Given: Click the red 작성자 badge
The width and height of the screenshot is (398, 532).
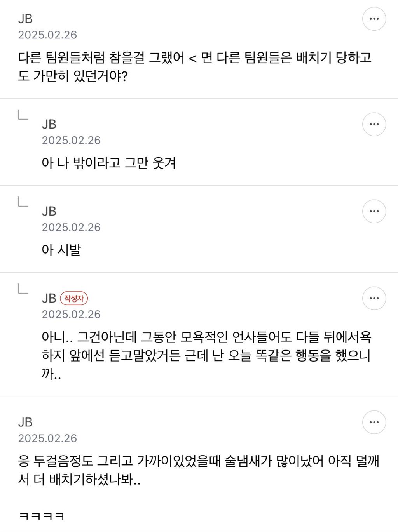Looking at the screenshot, I should (74, 298).
